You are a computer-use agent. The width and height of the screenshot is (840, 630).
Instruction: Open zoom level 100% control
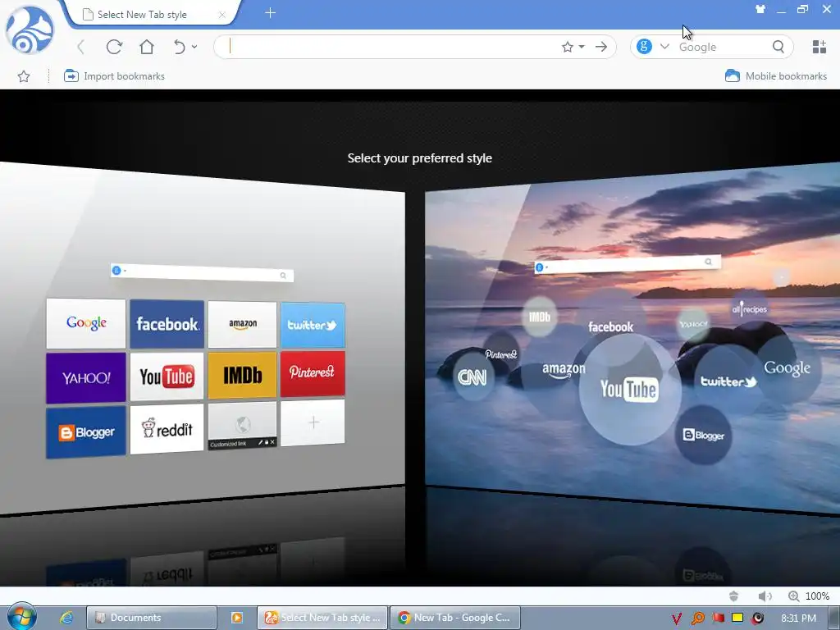pos(809,596)
